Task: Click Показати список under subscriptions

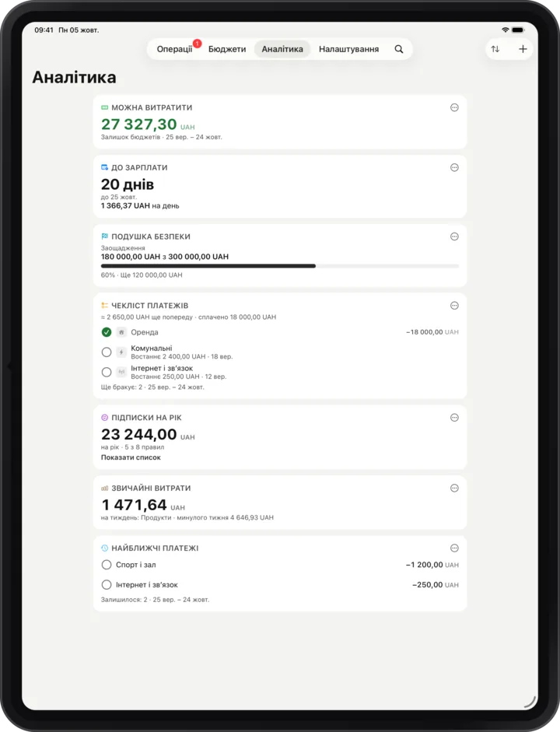Action: [131, 457]
